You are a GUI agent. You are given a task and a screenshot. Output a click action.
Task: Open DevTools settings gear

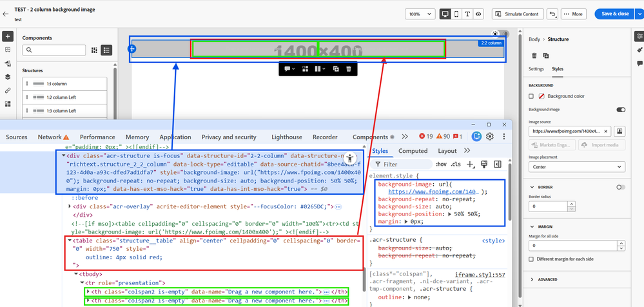(490, 136)
